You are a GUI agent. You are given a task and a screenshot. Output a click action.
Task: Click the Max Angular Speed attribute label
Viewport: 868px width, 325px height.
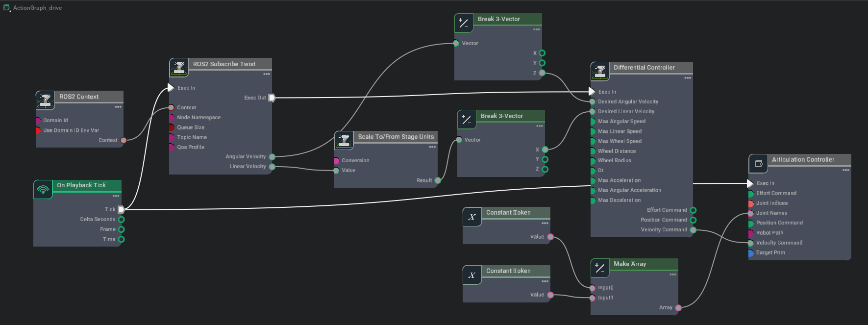click(621, 122)
